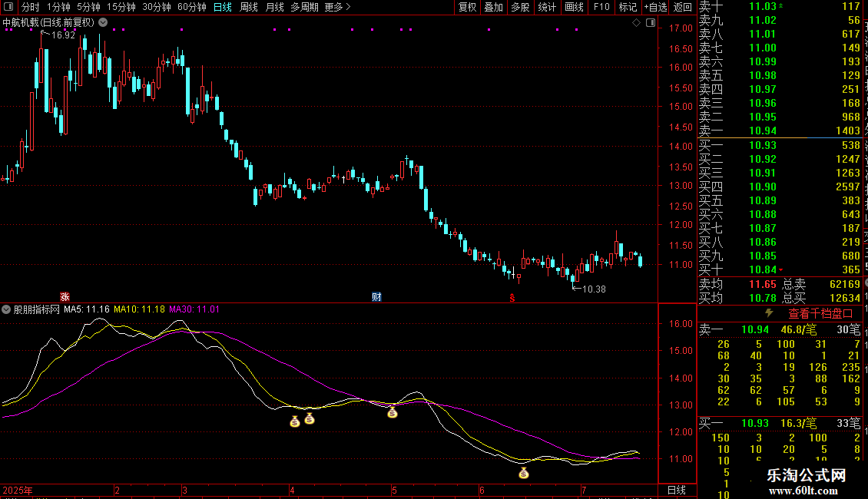868x499 pixels.
Task: Select the 5分钟 period
Action: tap(88, 7)
